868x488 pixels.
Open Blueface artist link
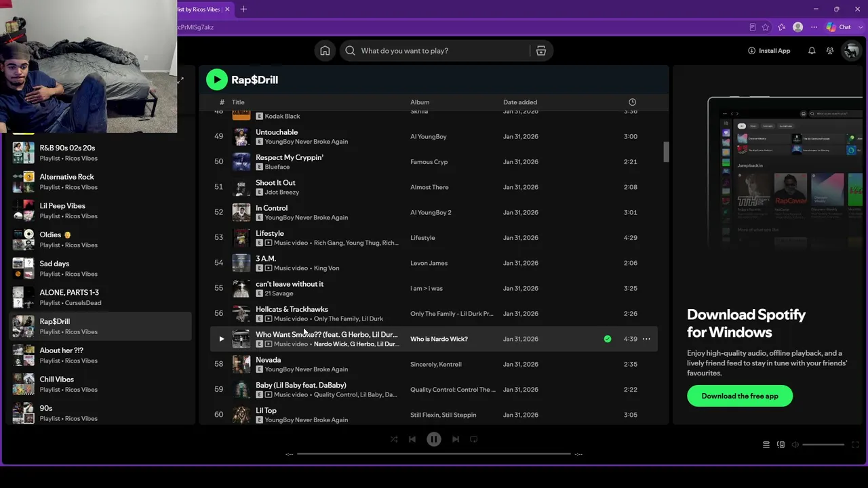[x=277, y=167]
